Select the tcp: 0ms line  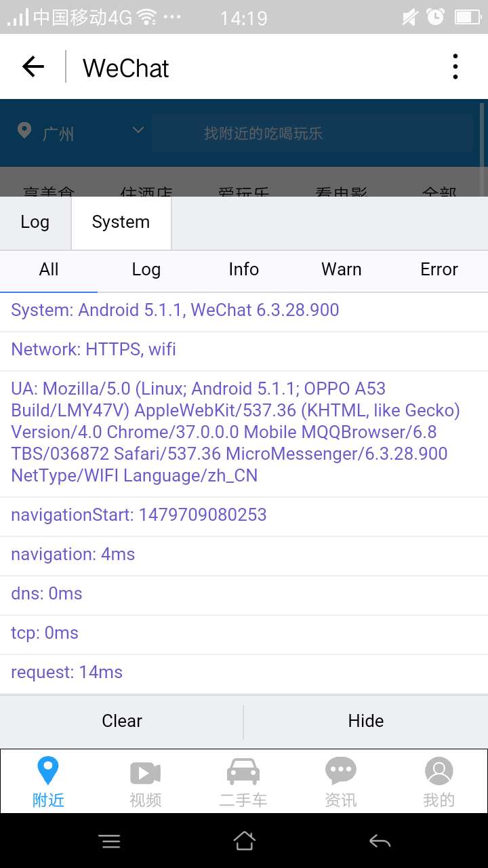[x=244, y=633]
